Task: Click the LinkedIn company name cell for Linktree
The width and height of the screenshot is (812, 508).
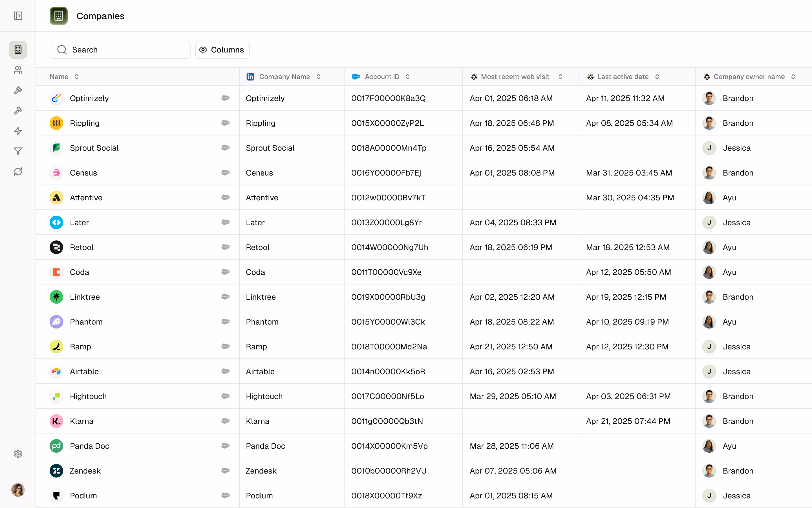Action: point(292,297)
